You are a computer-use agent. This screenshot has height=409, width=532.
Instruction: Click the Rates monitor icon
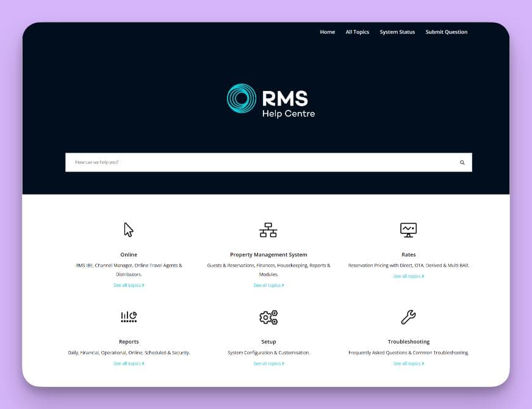pyautogui.click(x=408, y=230)
